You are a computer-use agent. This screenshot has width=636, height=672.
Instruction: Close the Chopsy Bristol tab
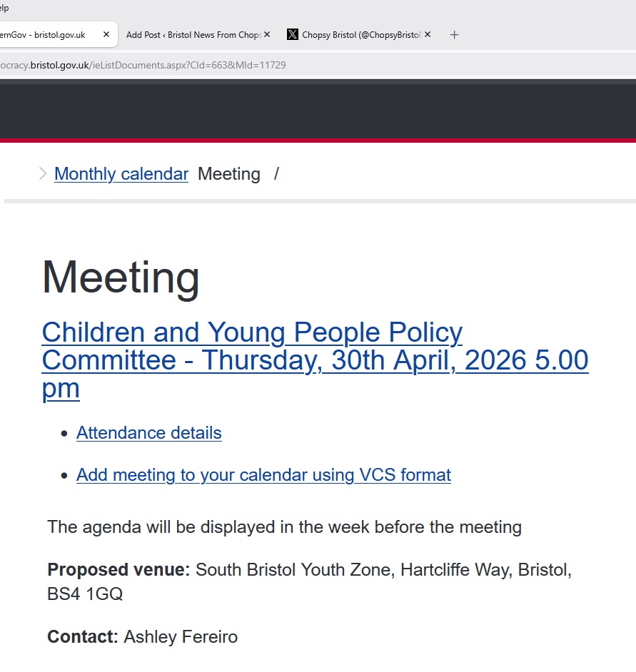pyautogui.click(x=428, y=34)
